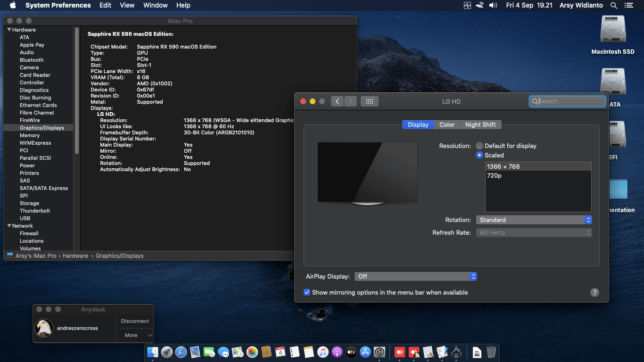Open the Rotation dropdown
This screenshot has width=644, height=362.
pyautogui.click(x=533, y=220)
